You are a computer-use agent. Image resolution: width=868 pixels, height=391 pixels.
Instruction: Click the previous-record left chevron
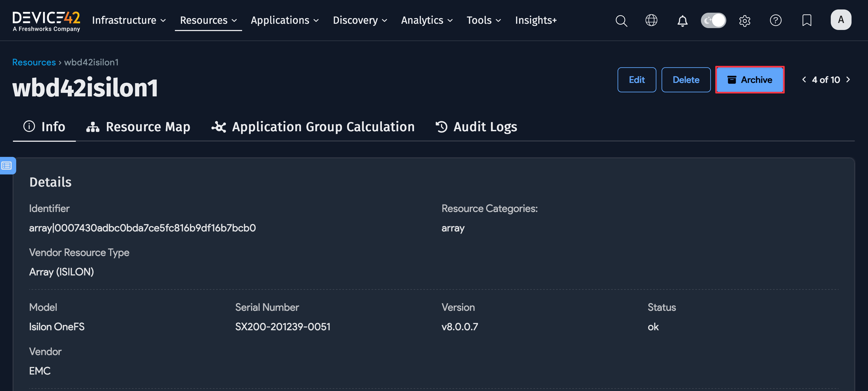804,80
